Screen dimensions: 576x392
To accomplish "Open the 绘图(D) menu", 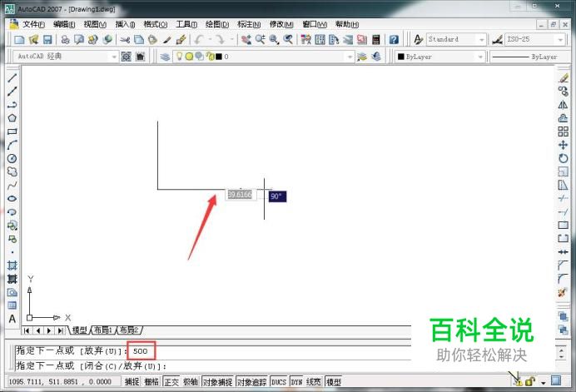I will (217, 25).
